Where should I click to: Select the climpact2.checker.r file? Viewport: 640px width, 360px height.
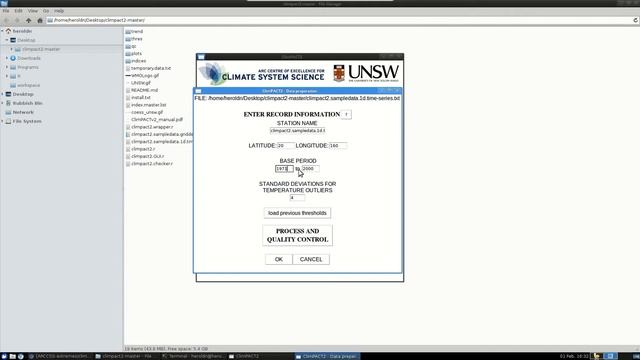point(152,164)
